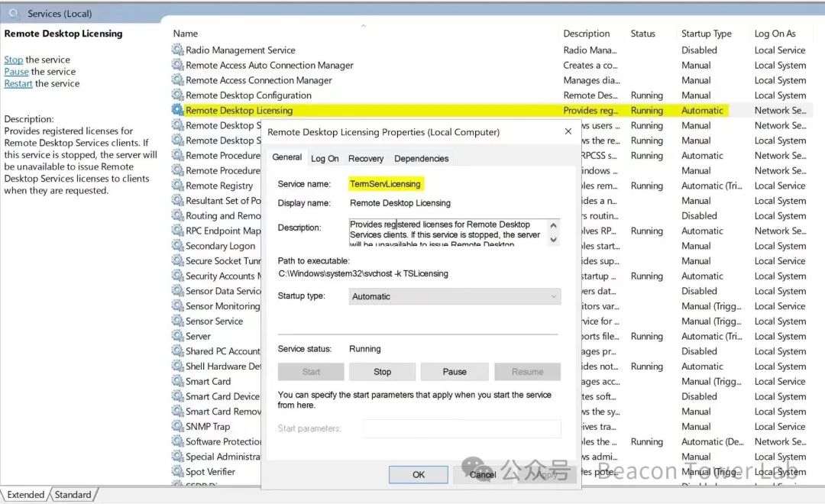Image resolution: width=825 pixels, height=504 pixels.
Task: Select the Sensor Service name
Action: (x=214, y=321)
